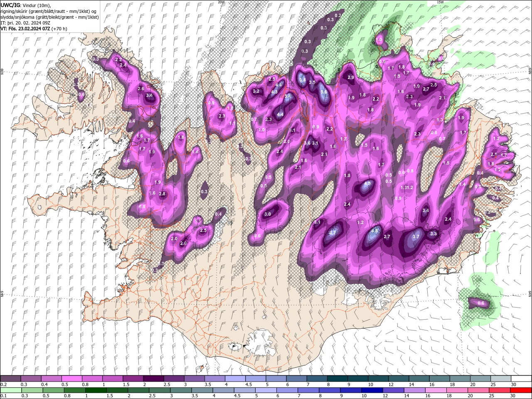Viewport: 532px width, 399px height.
Task: Click the lower legend bright red swatch after 30
Action: pyautogui.click(x=521, y=390)
